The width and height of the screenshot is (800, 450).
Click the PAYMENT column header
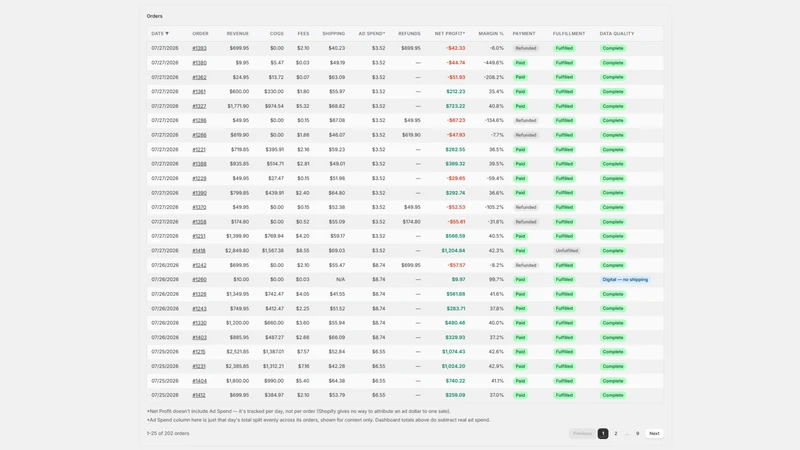pyautogui.click(x=524, y=34)
